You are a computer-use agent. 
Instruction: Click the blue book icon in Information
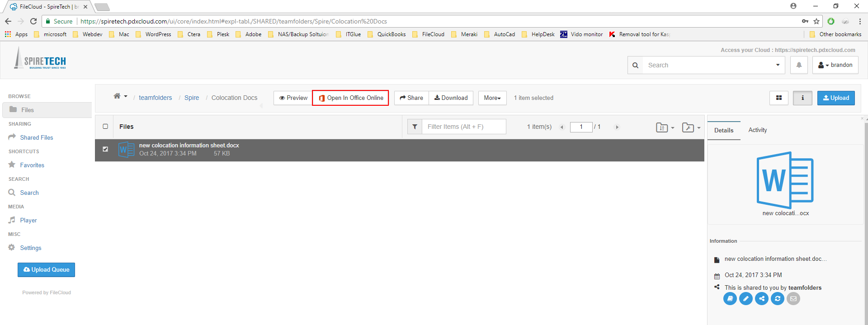(730, 298)
